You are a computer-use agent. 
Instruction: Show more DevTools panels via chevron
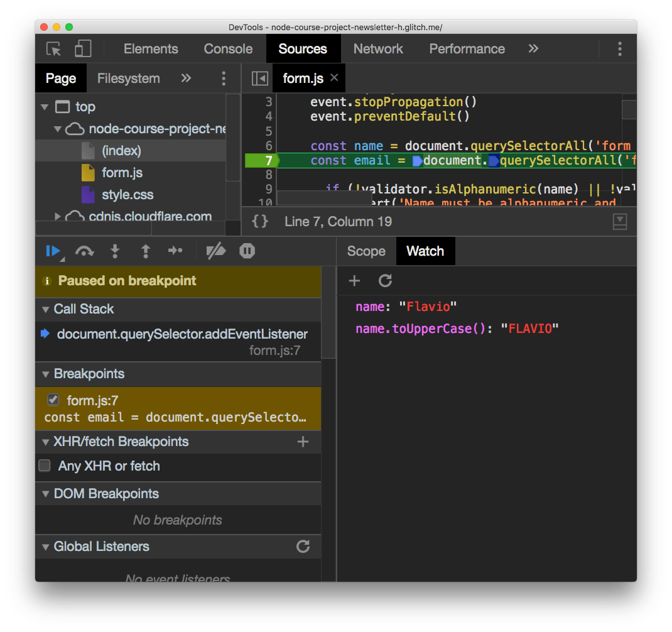[533, 49]
